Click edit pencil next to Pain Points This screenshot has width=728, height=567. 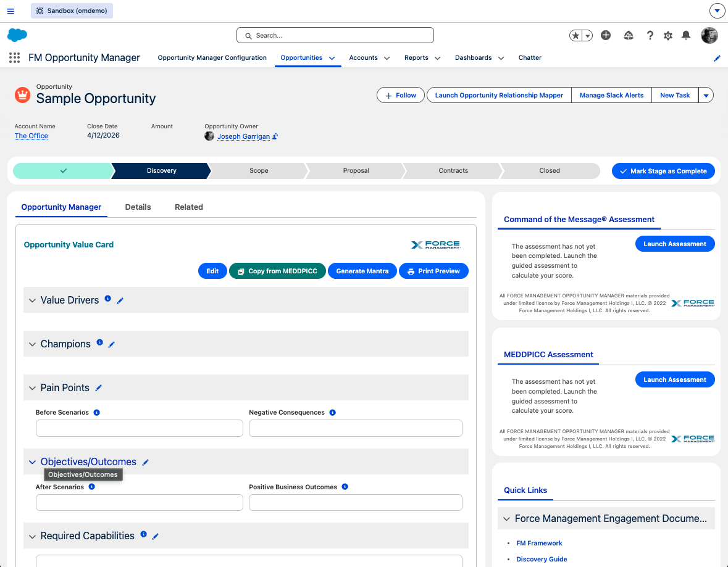(x=99, y=388)
